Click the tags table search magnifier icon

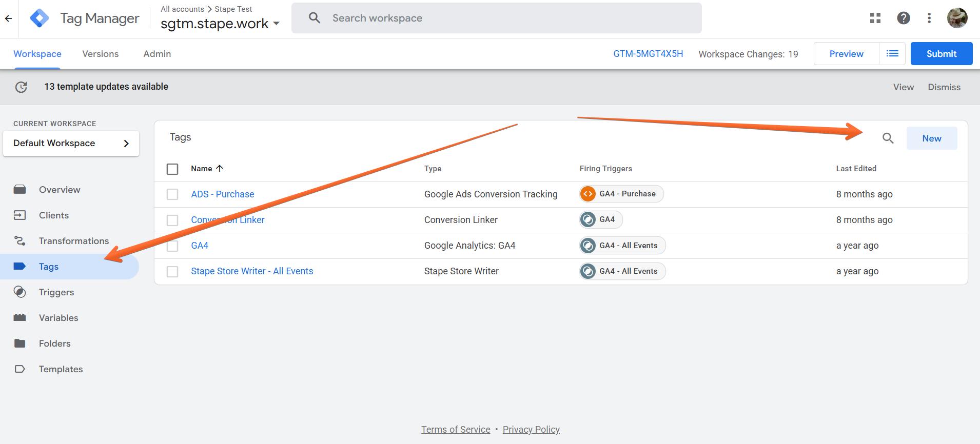tap(888, 138)
